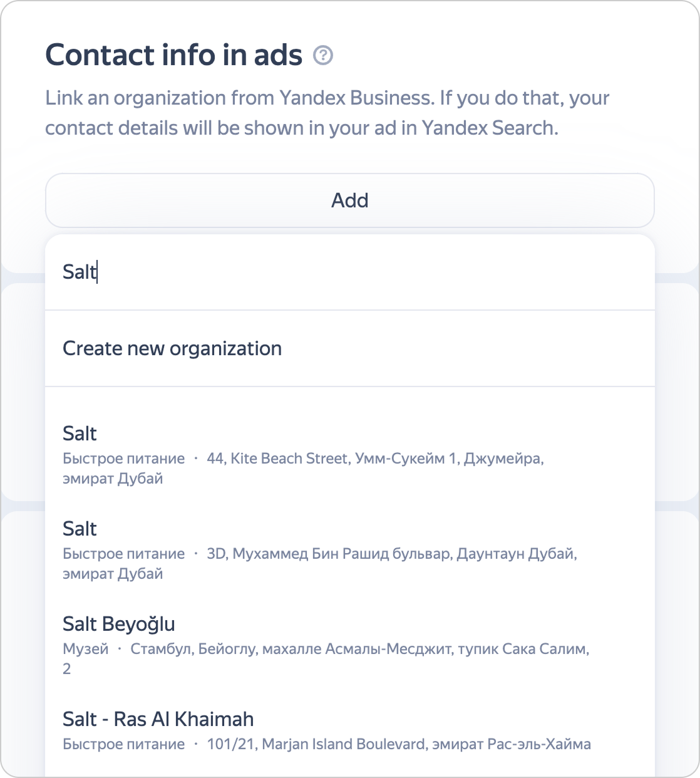This screenshot has height=778, width=700.
Task: Choose "Create new organization" option
Action: pos(172,348)
